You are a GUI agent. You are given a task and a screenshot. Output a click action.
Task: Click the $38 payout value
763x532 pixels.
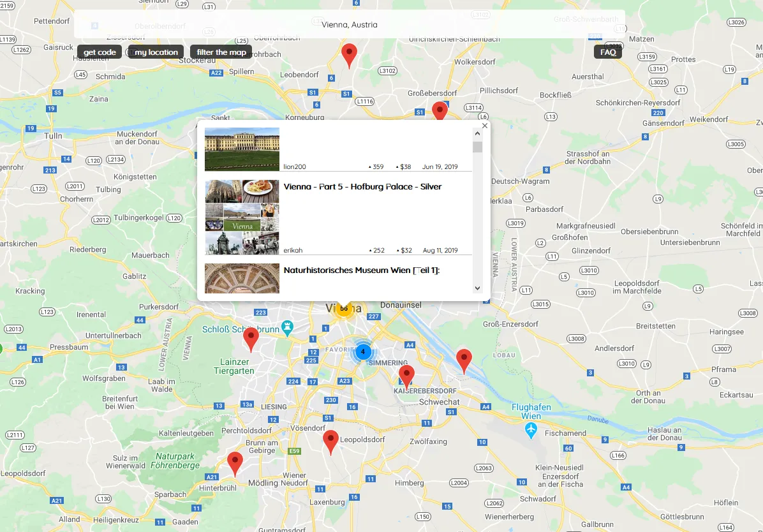point(403,167)
